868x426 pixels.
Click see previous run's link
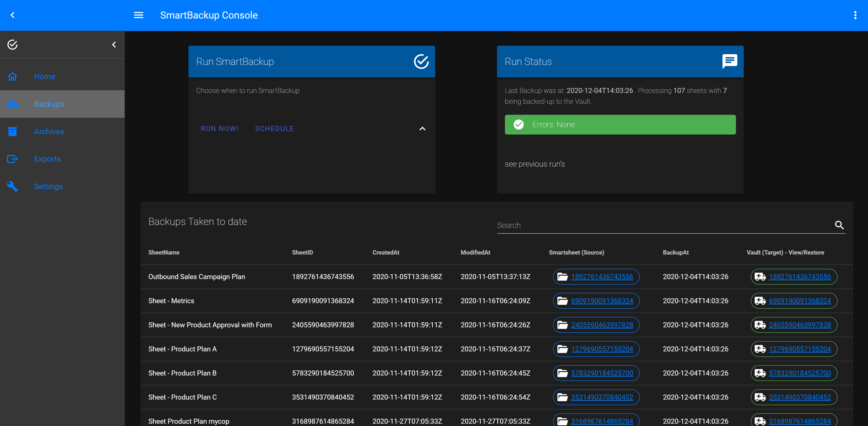pyautogui.click(x=535, y=164)
